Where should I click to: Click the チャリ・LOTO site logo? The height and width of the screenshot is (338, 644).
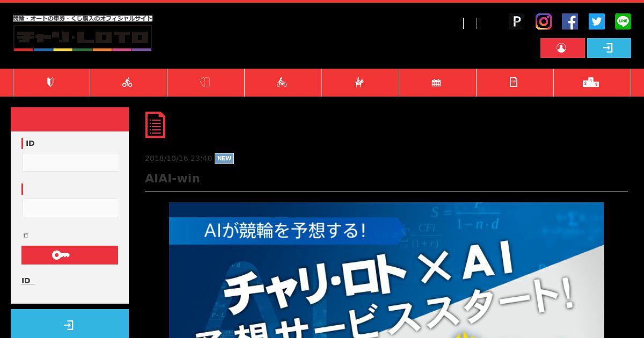(83, 33)
